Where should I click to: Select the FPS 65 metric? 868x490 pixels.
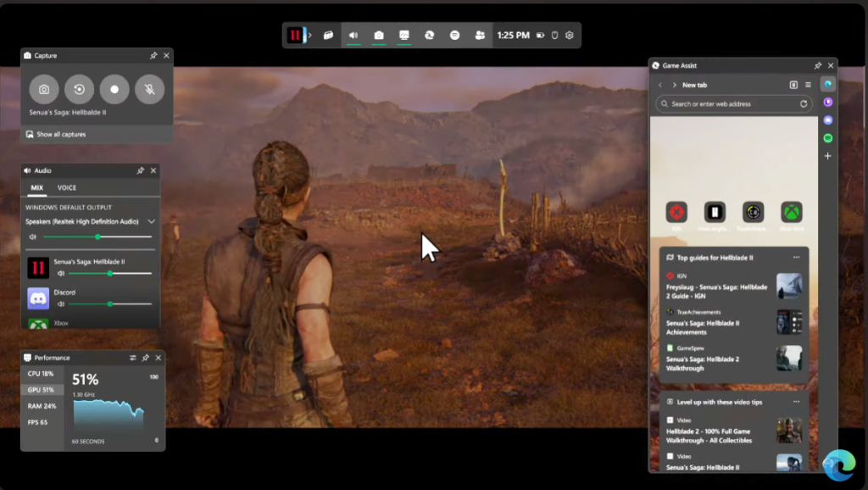[41, 422]
